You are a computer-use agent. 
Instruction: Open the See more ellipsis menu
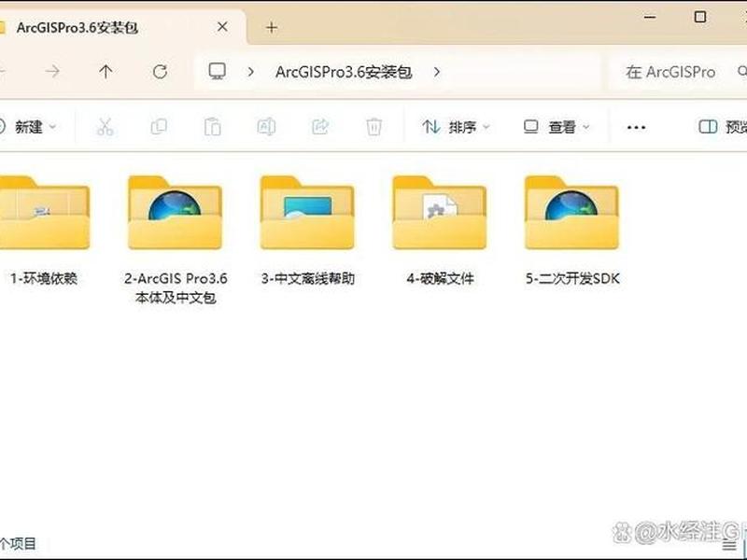[x=636, y=127]
